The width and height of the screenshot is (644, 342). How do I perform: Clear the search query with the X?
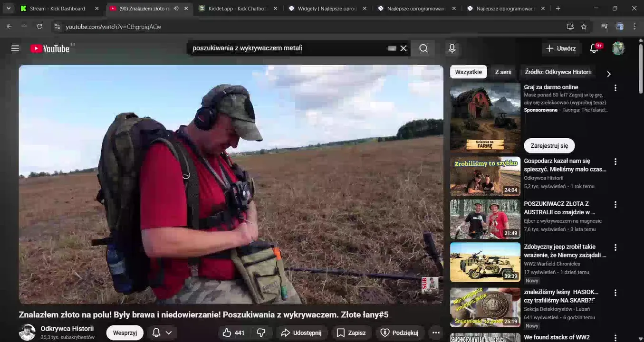tap(404, 48)
